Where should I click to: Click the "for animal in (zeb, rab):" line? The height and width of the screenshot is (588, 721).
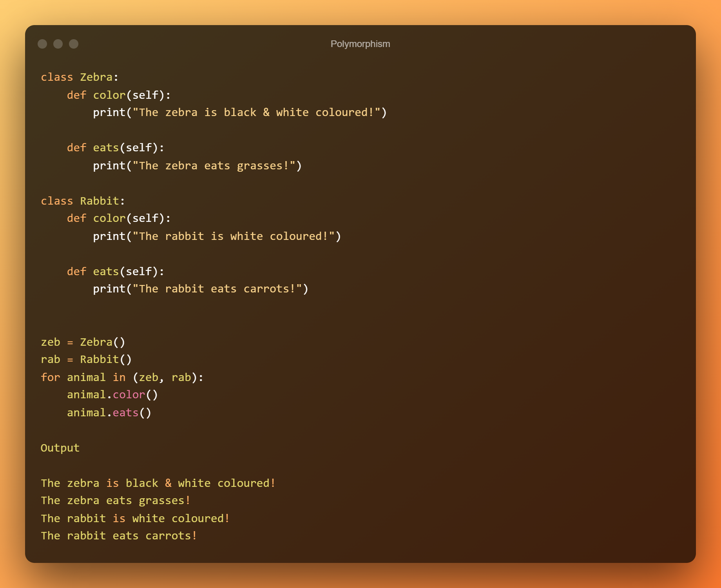pos(122,377)
